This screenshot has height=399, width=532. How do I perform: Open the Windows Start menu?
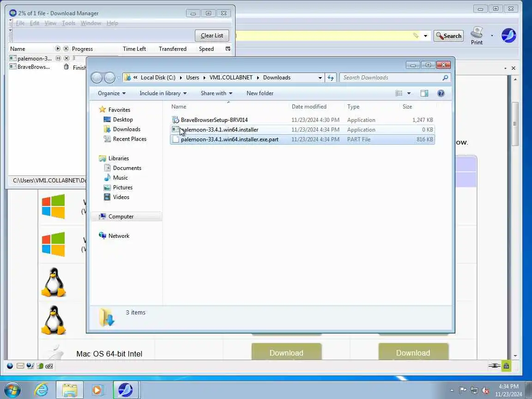(x=12, y=390)
